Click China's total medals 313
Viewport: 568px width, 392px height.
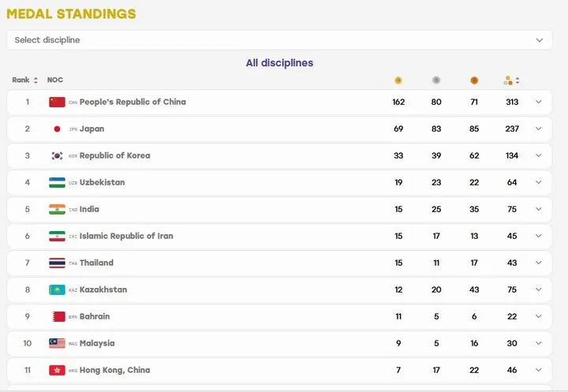tap(512, 103)
